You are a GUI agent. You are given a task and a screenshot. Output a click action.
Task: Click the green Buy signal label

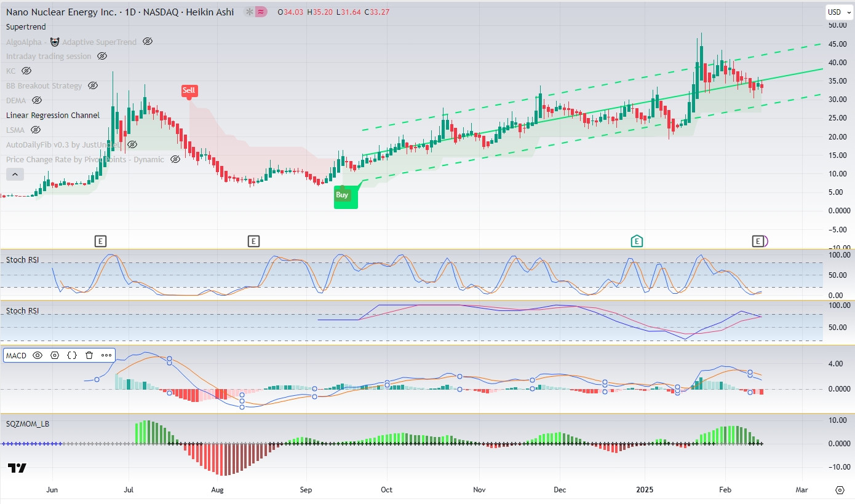(x=342, y=195)
